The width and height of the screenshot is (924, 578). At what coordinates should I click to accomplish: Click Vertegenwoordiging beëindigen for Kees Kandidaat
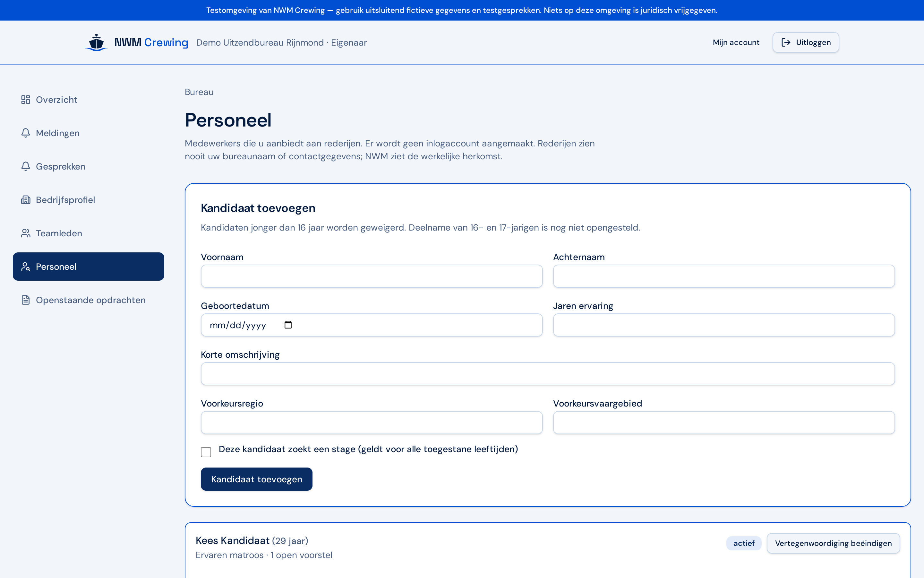point(833,543)
